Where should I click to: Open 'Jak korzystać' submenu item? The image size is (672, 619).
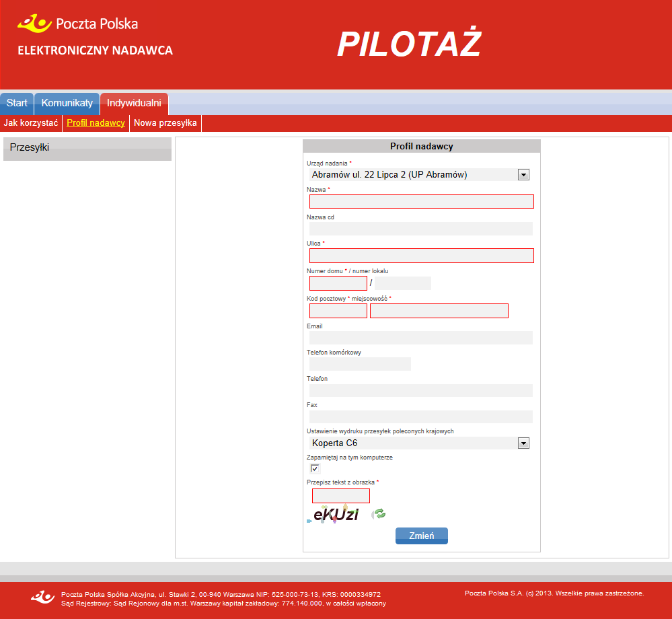click(x=31, y=123)
